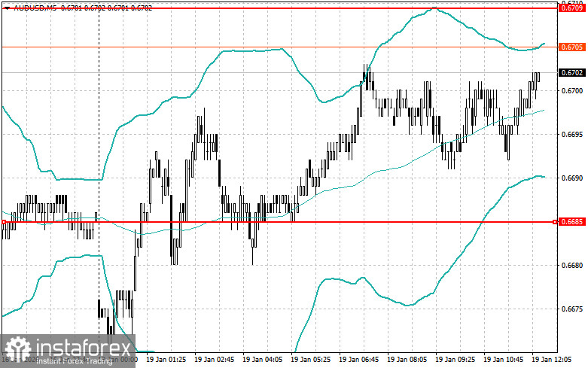
Task: Click the 0.6680 price scale label
Action: point(572,266)
